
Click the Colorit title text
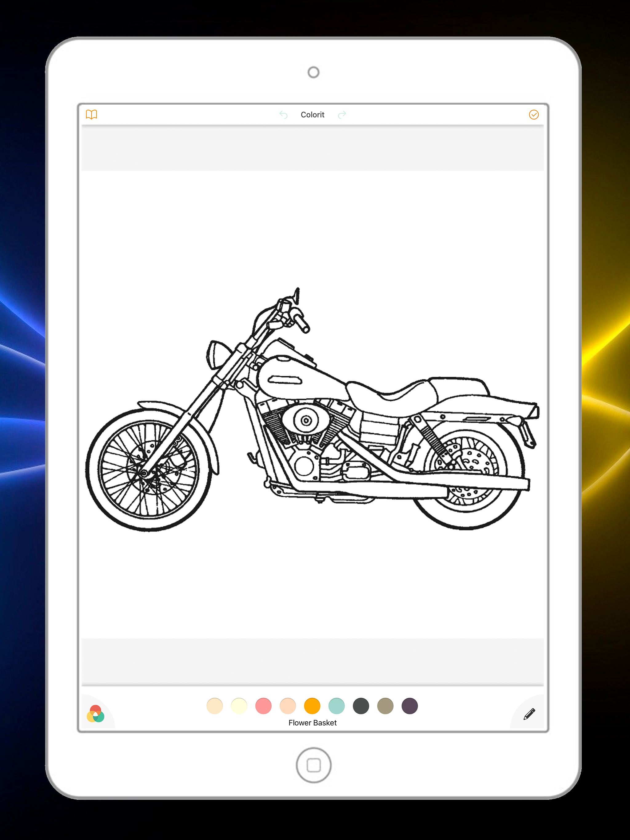(312, 115)
